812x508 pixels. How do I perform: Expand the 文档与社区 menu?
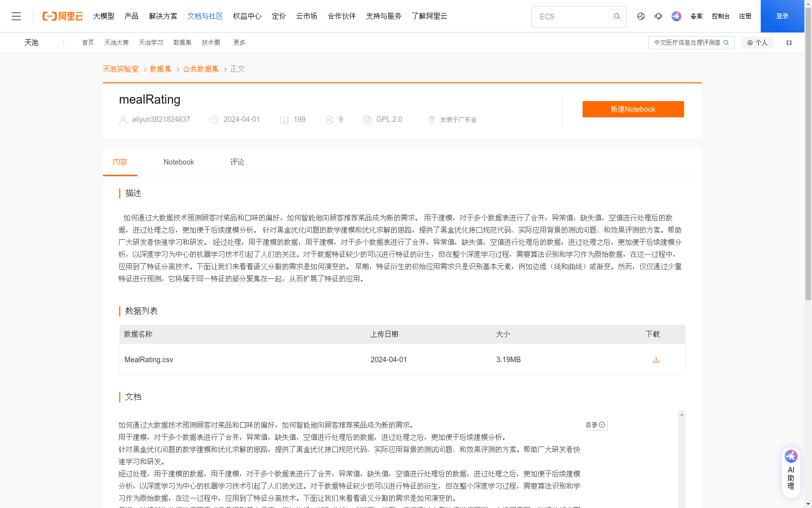click(x=205, y=16)
